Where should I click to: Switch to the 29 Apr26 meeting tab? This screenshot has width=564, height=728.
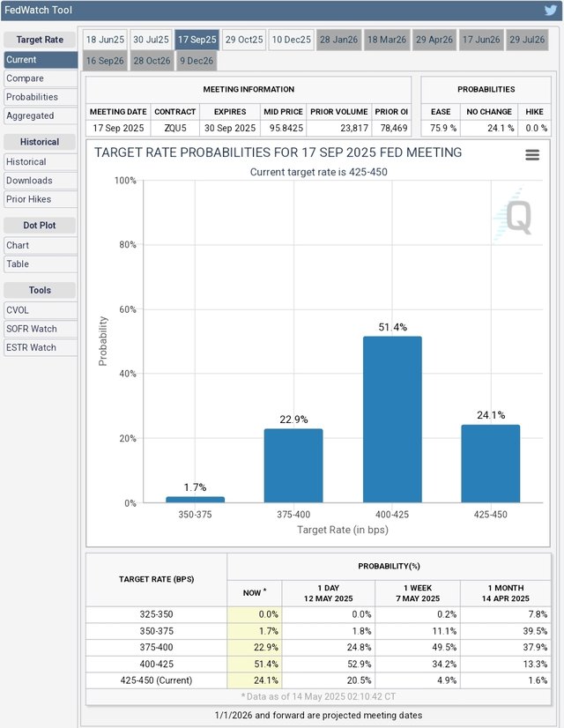pos(434,40)
